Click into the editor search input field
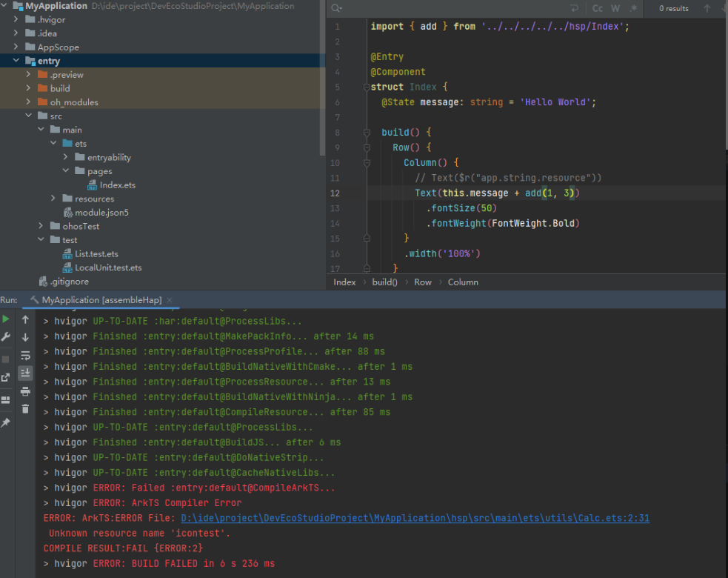The width and height of the screenshot is (728, 578). [444, 8]
